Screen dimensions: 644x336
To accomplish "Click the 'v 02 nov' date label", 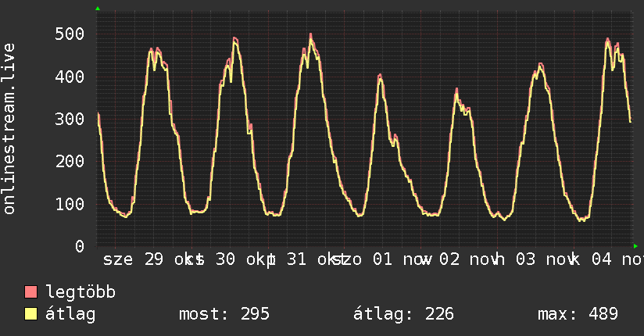I will pyautogui.click(x=461, y=259).
